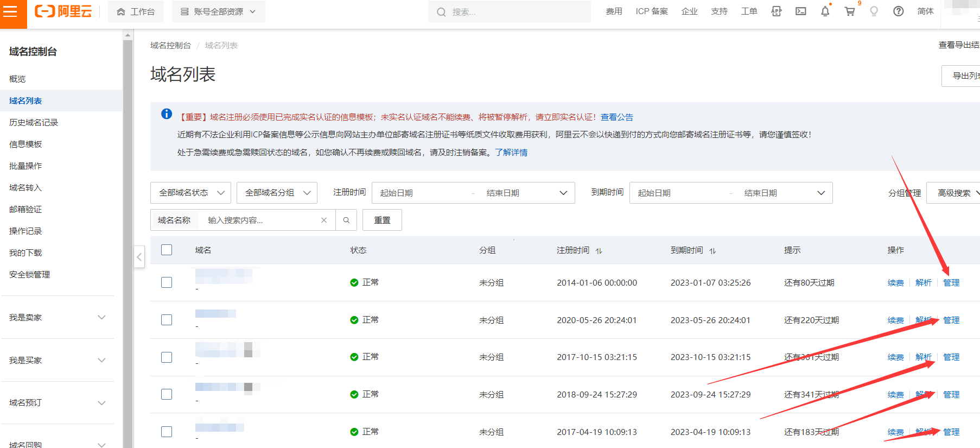
Task: Open the API tools icon
Action: tap(777, 11)
